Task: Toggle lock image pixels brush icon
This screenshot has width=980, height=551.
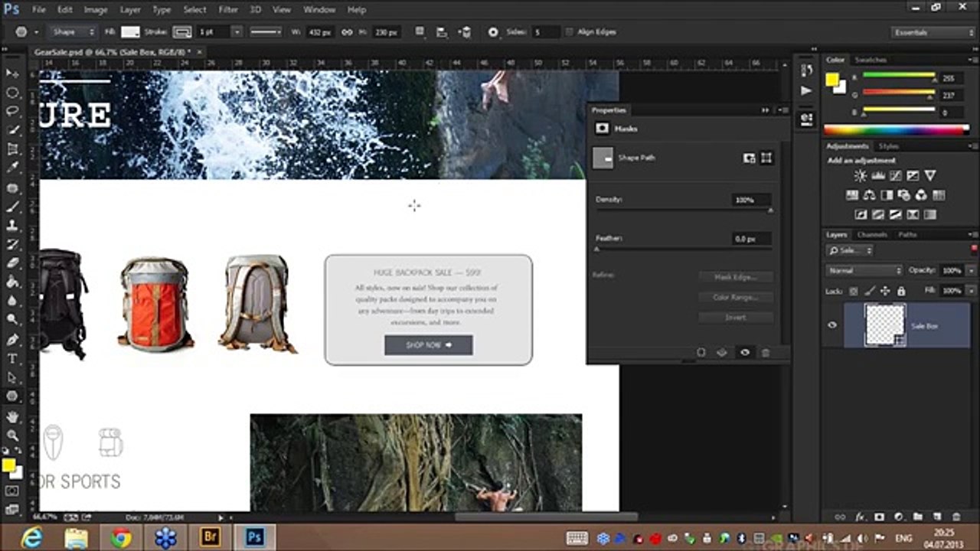Action: 870,291
